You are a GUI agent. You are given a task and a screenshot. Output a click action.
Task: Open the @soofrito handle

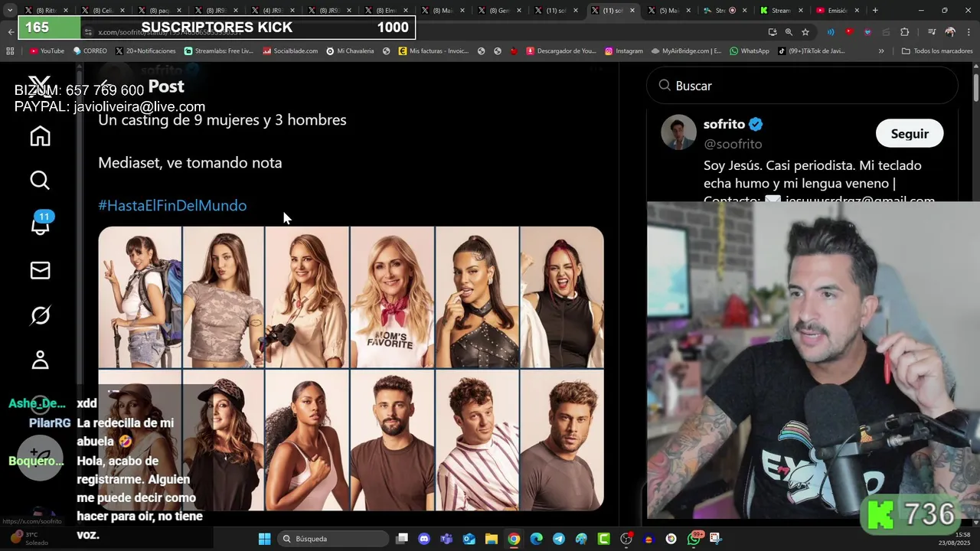(x=733, y=144)
